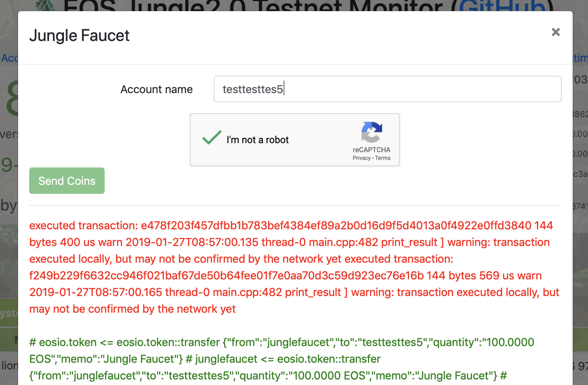Click the I'm not a robot text
The width and height of the screenshot is (588, 385).
(x=258, y=140)
